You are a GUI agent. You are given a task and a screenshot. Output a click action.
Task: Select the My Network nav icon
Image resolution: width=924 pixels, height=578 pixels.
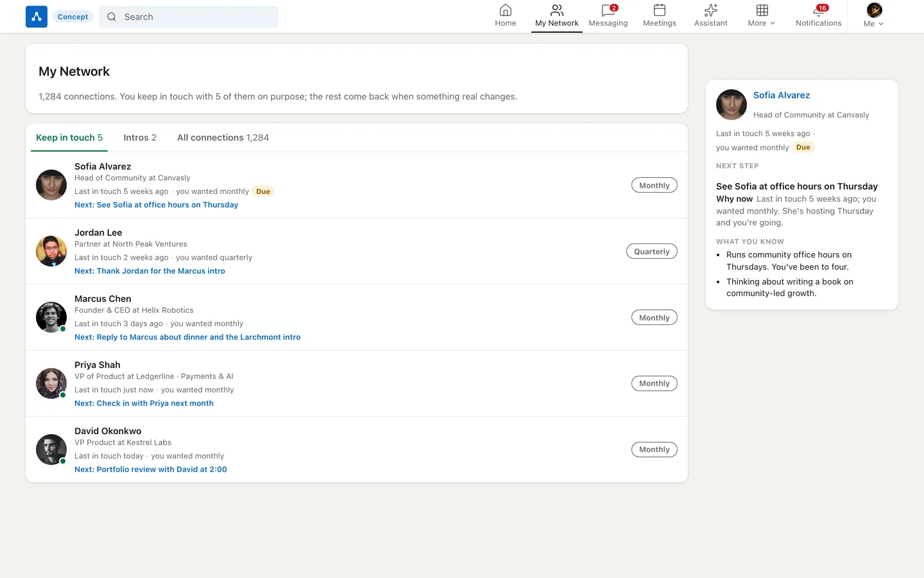tap(557, 16)
